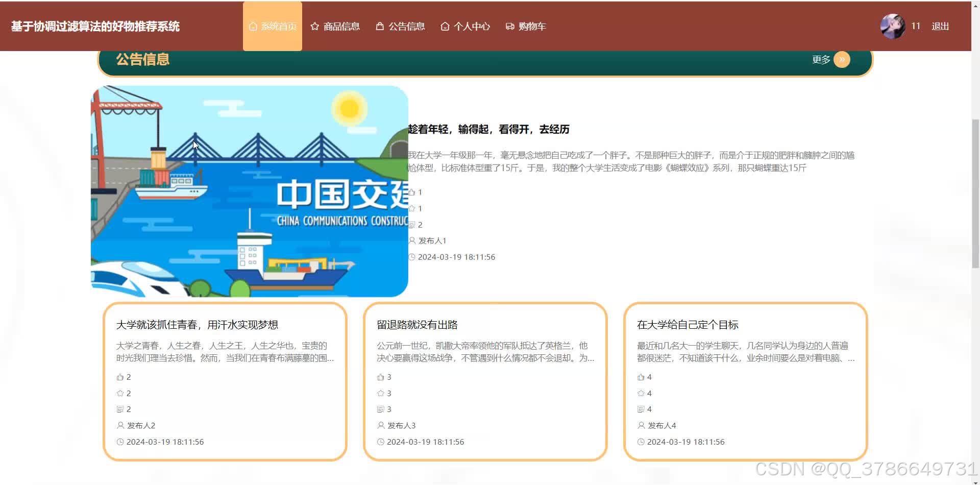Viewport: 980px width, 485px height.
Task: Open the 商品信息 menu item
Action: coord(335,26)
